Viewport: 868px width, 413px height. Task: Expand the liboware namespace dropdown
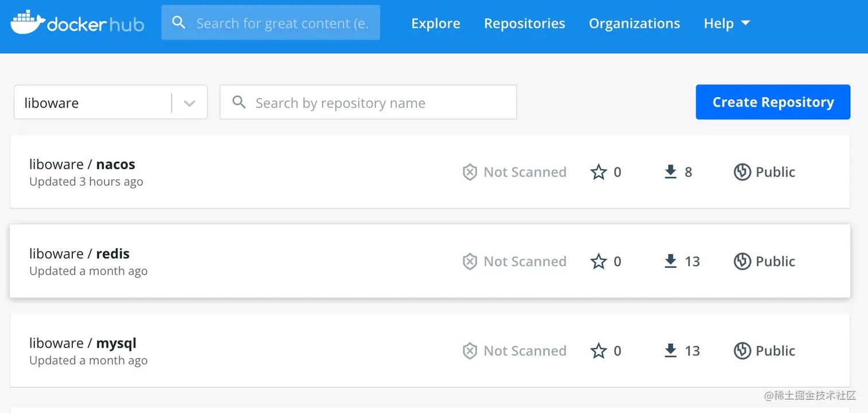click(x=189, y=103)
